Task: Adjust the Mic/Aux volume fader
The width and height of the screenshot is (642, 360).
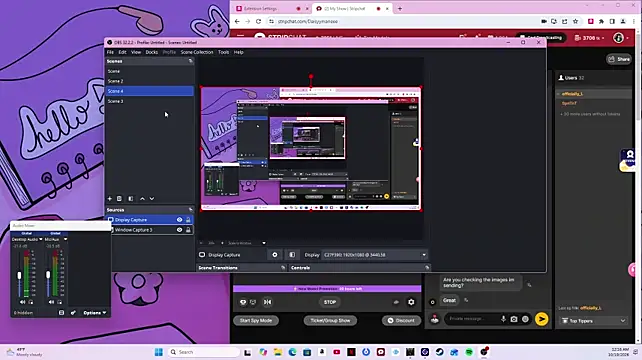Action: pyautogui.click(x=48, y=274)
